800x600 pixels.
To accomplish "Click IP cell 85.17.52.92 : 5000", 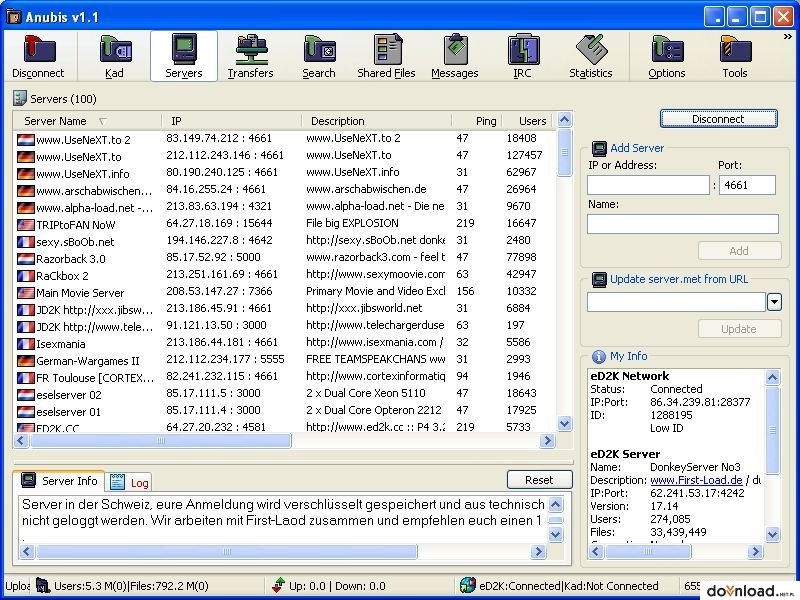I will click(x=213, y=257).
